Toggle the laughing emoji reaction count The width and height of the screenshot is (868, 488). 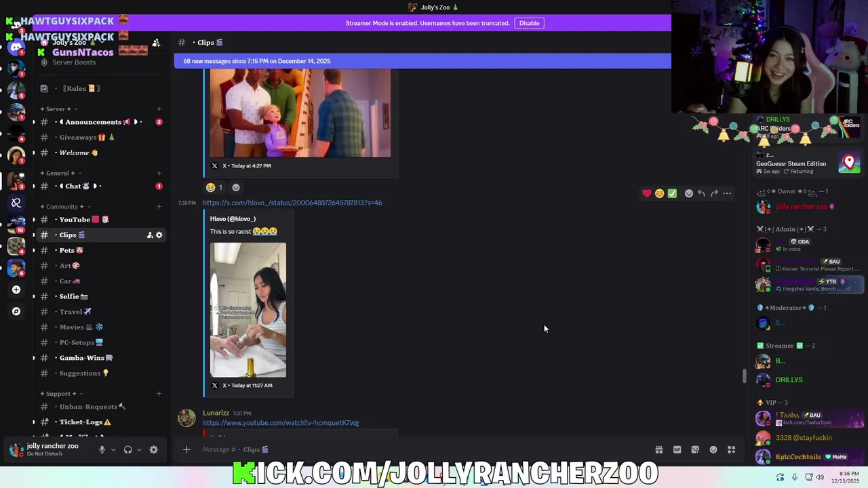(x=214, y=187)
